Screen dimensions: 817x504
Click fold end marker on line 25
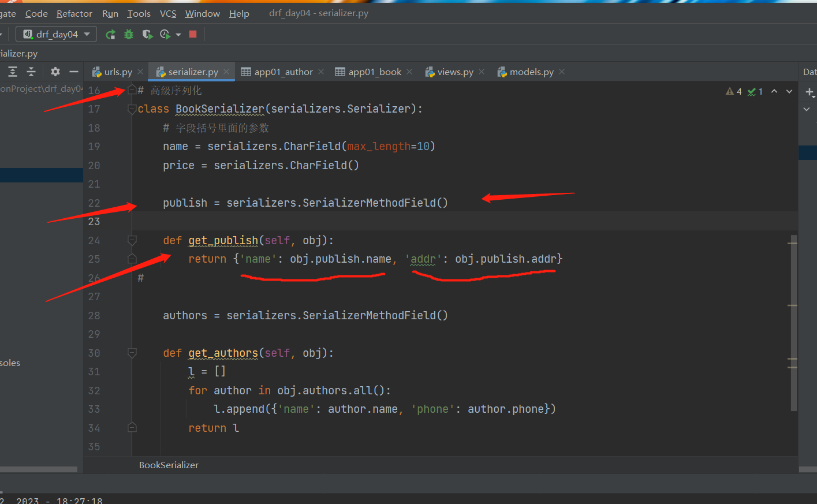[132, 259]
